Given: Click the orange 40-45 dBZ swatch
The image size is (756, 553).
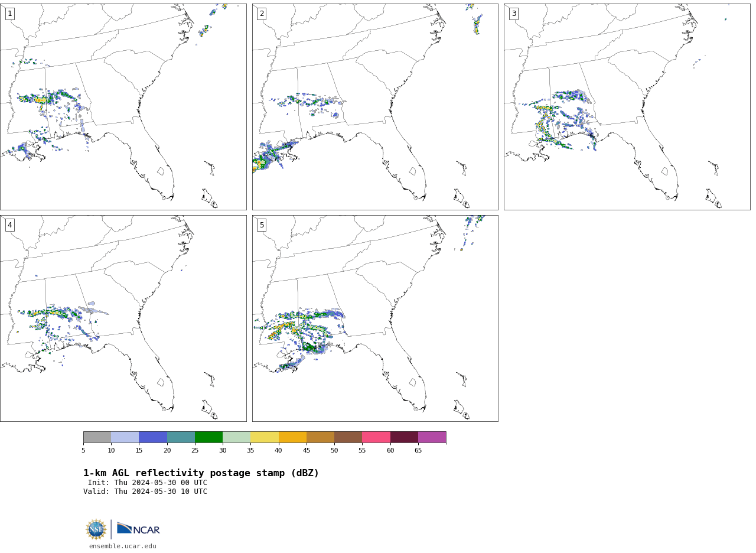Looking at the screenshot, I should (x=292, y=437).
